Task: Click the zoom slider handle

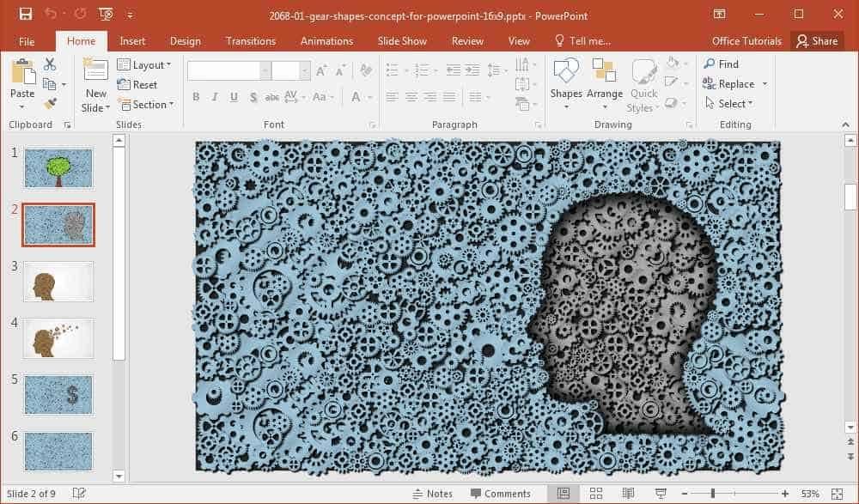Action: coord(713,494)
